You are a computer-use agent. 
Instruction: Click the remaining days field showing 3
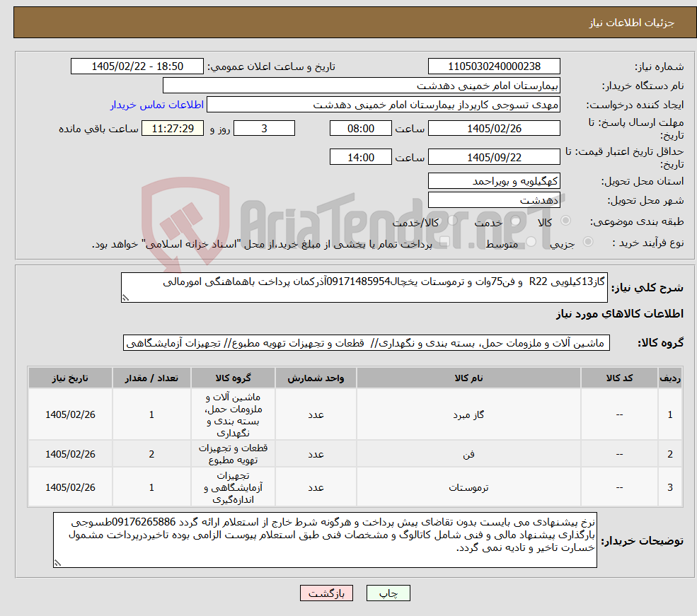point(264,128)
